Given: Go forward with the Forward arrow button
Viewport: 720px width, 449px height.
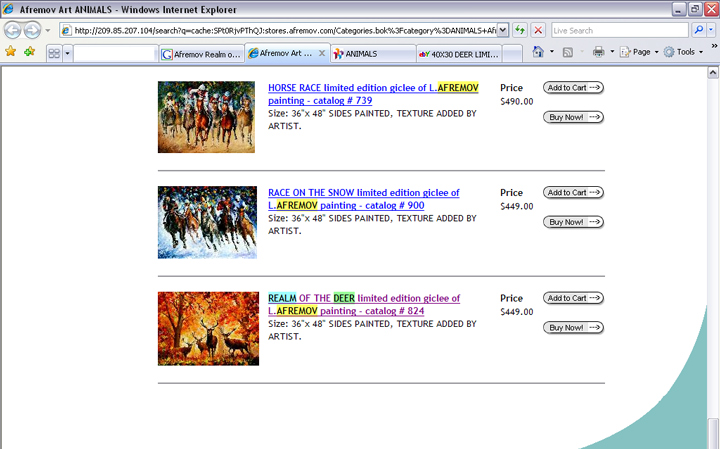Looking at the screenshot, I should [32, 31].
